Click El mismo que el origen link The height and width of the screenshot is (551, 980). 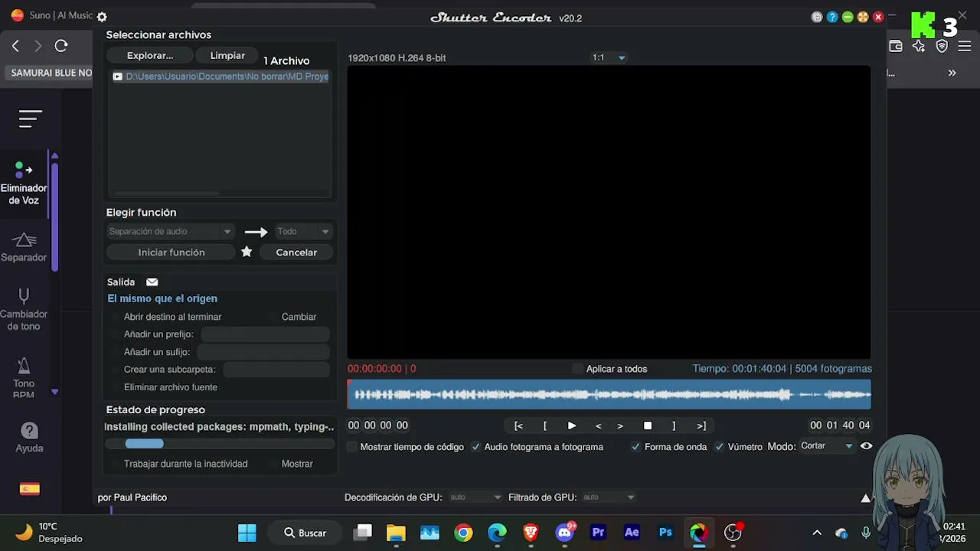(162, 298)
